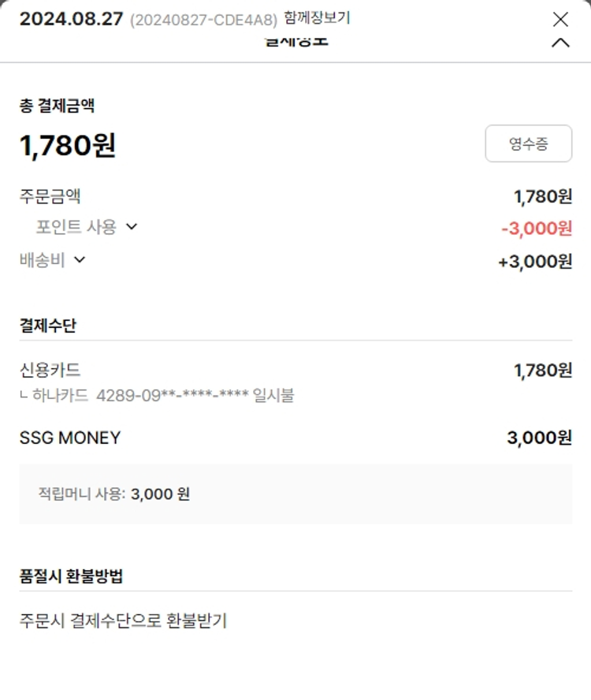The width and height of the screenshot is (591, 700).
Task: Click the 하나카드 card number line
Action: pyautogui.click(x=158, y=395)
